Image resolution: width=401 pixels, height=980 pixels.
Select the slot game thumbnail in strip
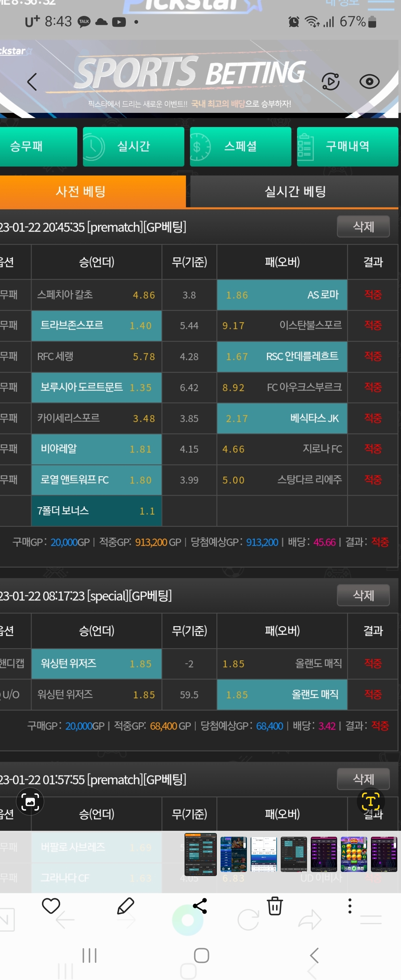[x=354, y=854]
